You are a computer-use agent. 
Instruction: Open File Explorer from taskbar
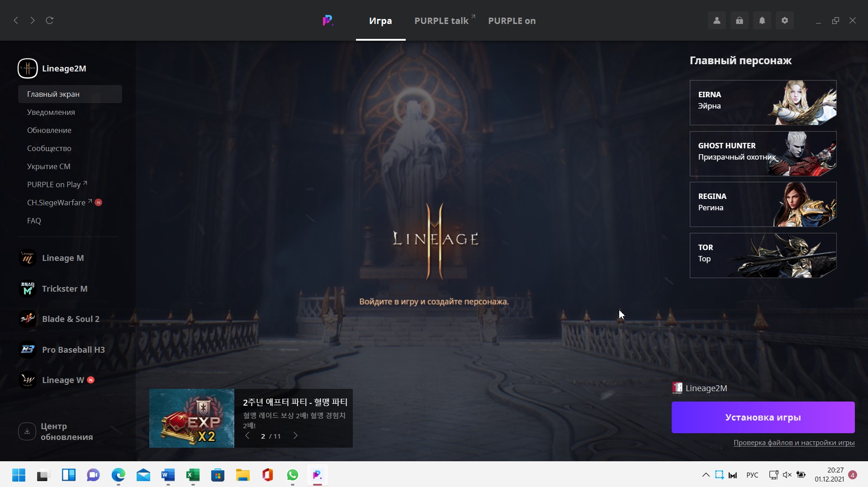[x=242, y=475]
